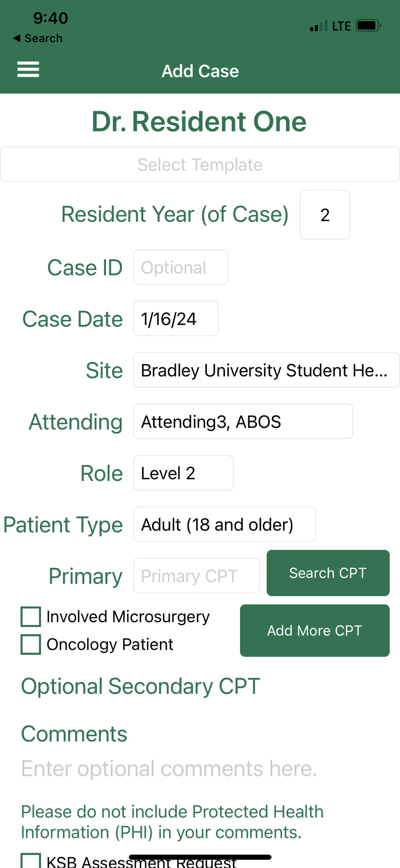Toggle the KSB Assessment Request checkbox
400x868 pixels.
click(31, 861)
